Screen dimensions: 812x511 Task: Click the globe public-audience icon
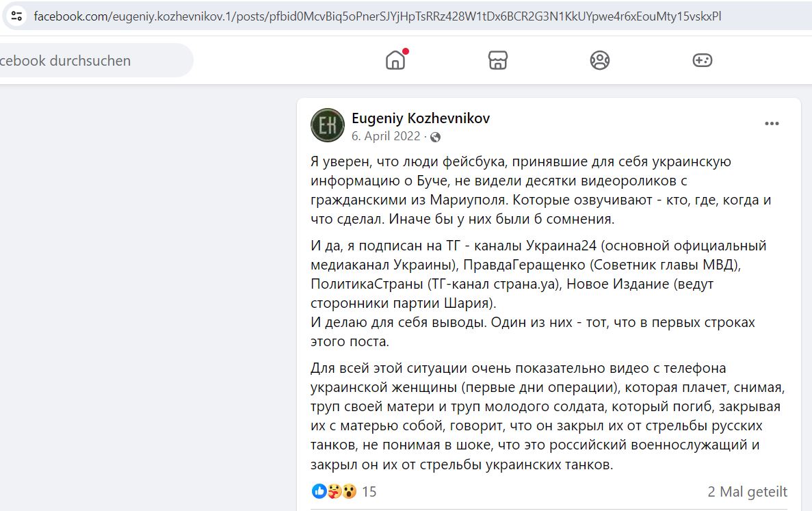click(x=436, y=137)
